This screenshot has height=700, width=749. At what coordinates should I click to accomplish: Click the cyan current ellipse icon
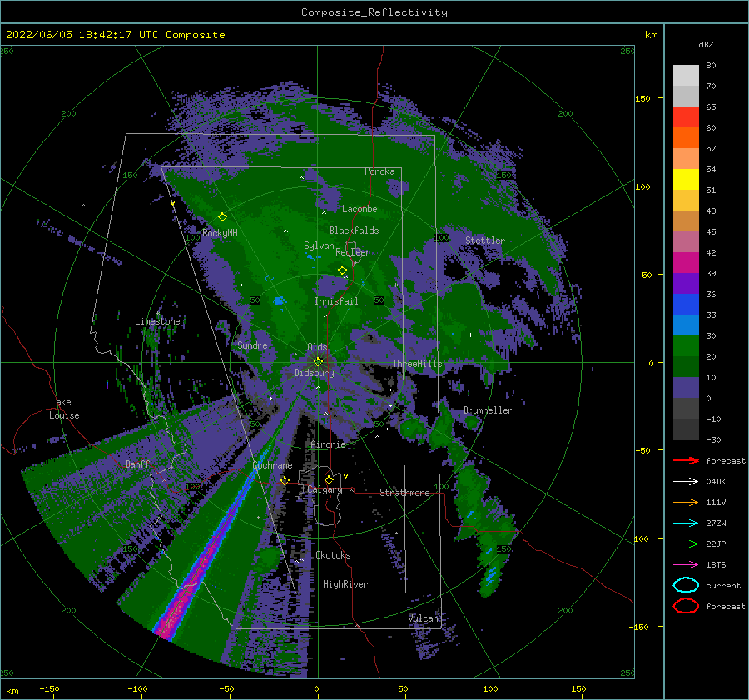click(x=686, y=585)
